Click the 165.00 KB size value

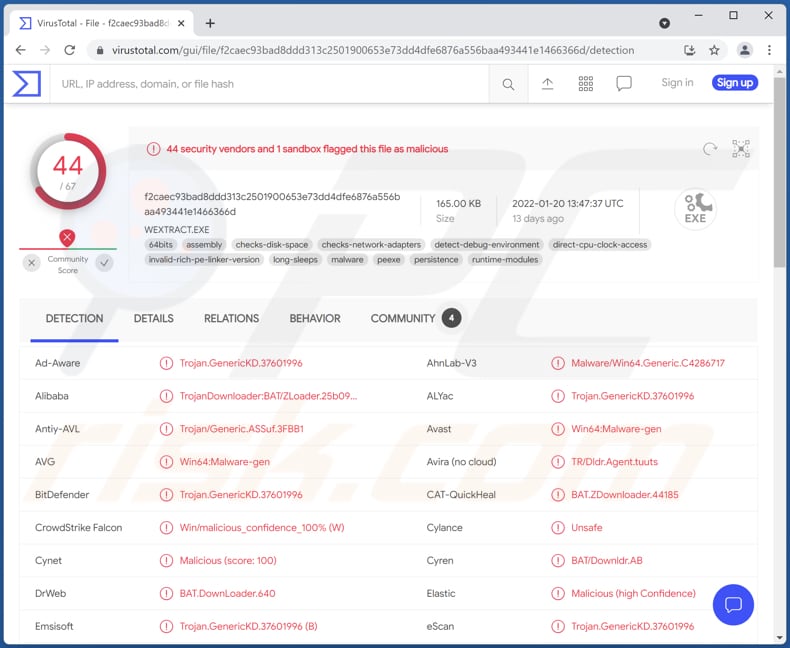click(x=458, y=204)
